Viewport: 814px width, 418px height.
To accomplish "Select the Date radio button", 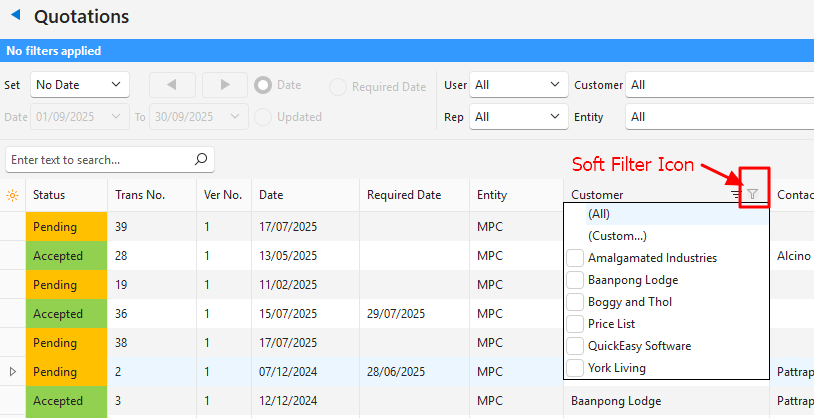I will pyautogui.click(x=264, y=86).
